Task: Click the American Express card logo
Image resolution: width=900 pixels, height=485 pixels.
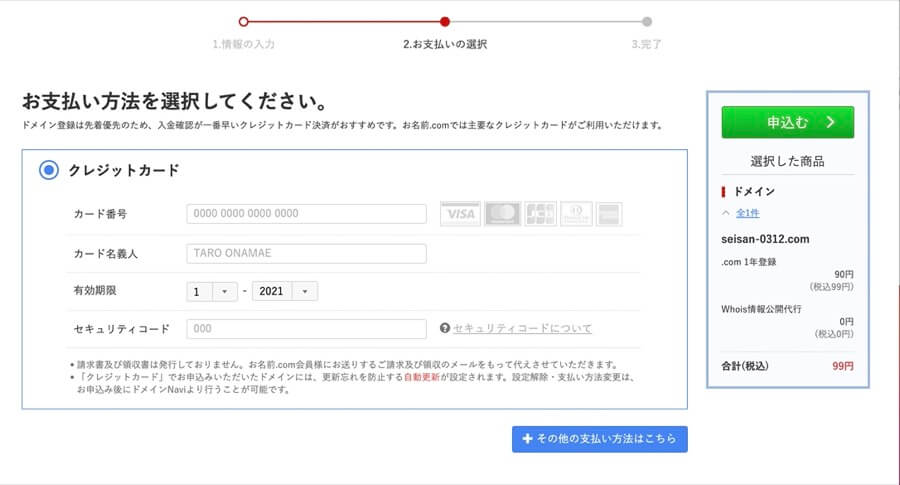Action: click(x=608, y=214)
